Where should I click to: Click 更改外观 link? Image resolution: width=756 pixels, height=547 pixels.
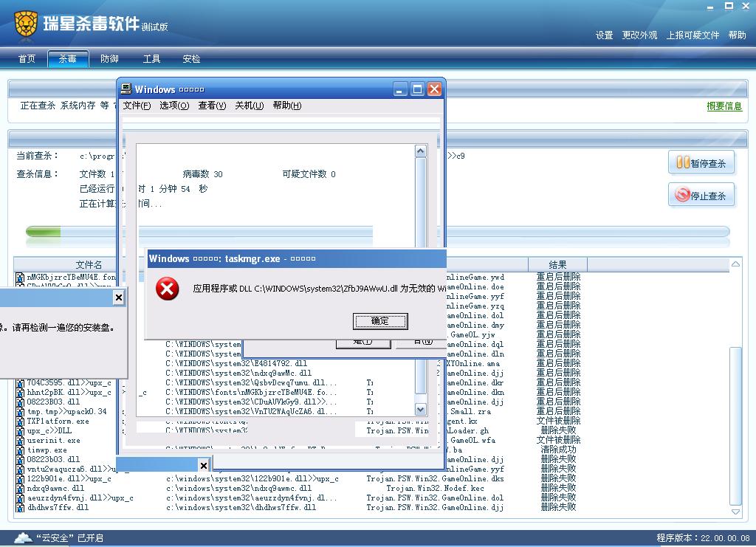tap(640, 35)
